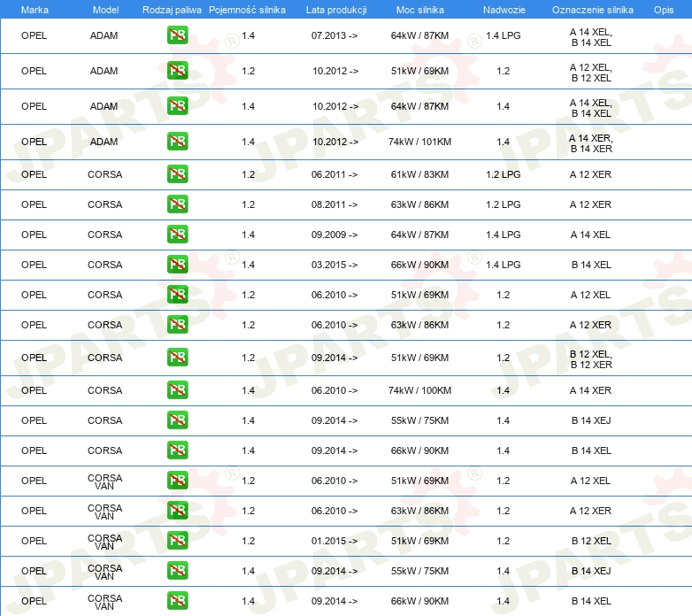Click the Model column header
Viewport: 692px width, 616px height.
point(105,10)
